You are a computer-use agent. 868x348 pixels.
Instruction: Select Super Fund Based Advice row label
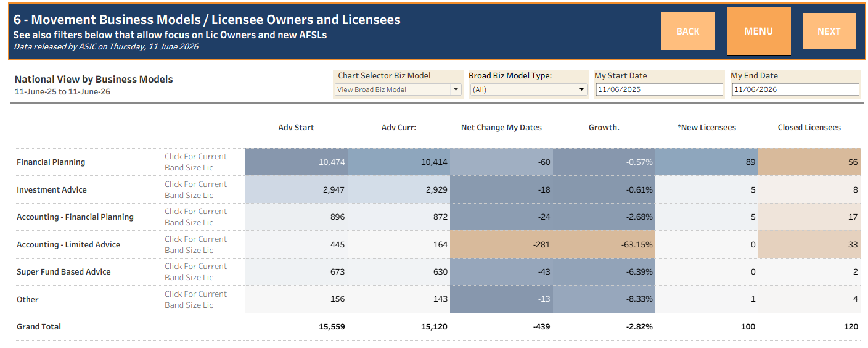63,271
